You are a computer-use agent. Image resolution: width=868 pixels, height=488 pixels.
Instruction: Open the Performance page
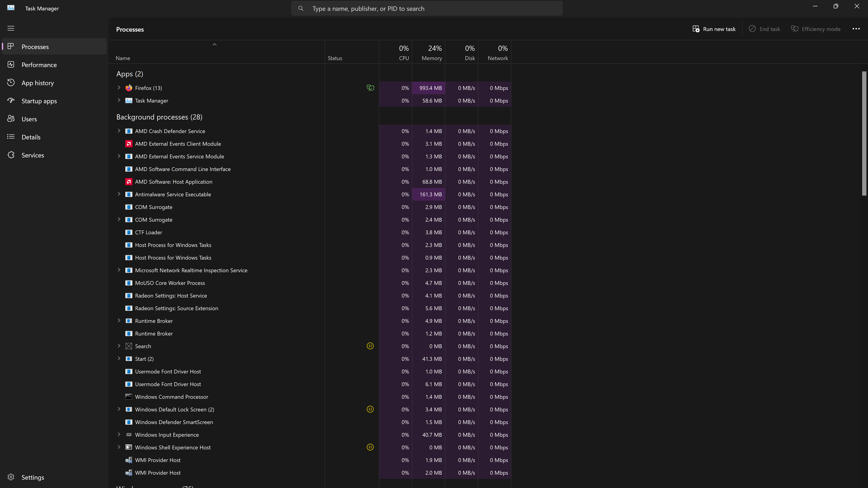click(54, 65)
